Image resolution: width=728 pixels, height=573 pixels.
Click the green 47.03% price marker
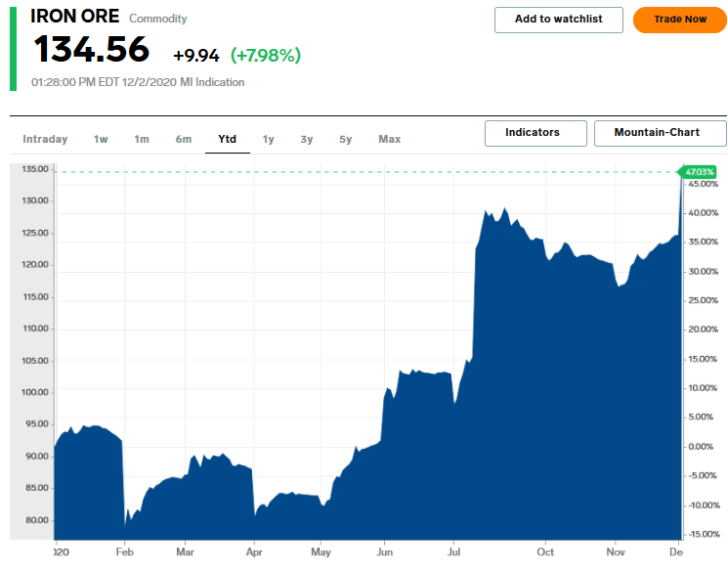(700, 171)
